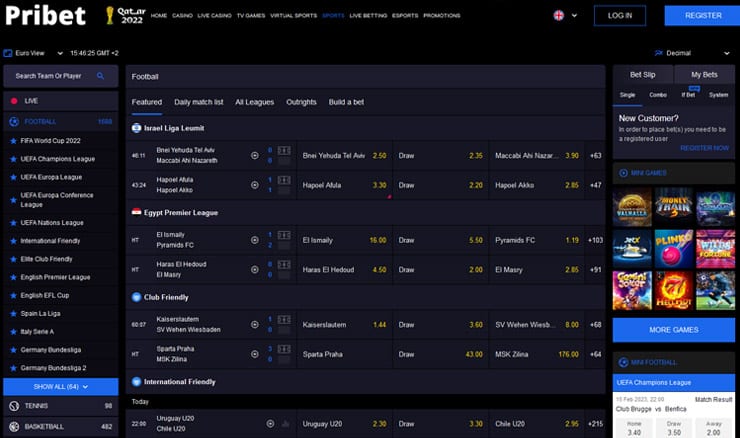740x438 pixels.
Task: Bet on Kaiserslautern at 1.44
Action: coord(344,325)
